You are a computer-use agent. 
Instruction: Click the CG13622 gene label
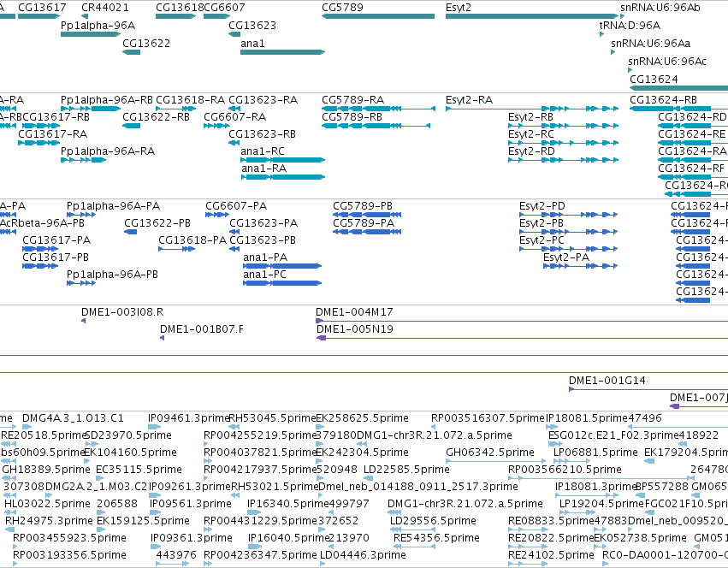click(146, 43)
